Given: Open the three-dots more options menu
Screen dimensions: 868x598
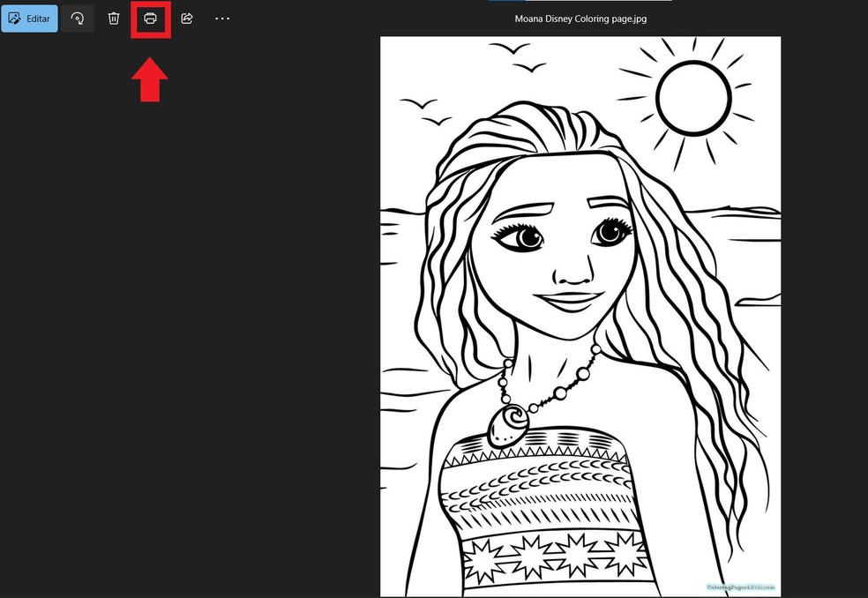Looking at the screenshot, I should [x=222, y=19].
